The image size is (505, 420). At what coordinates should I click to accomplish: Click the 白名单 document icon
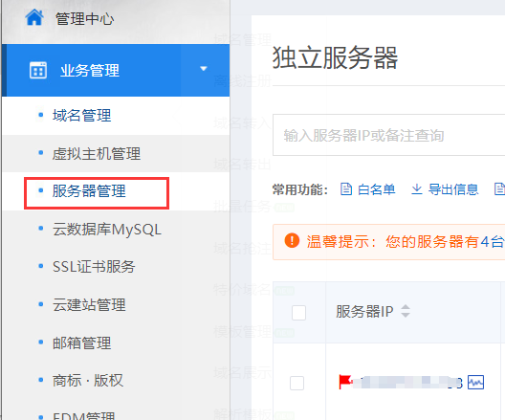point(346,189)
